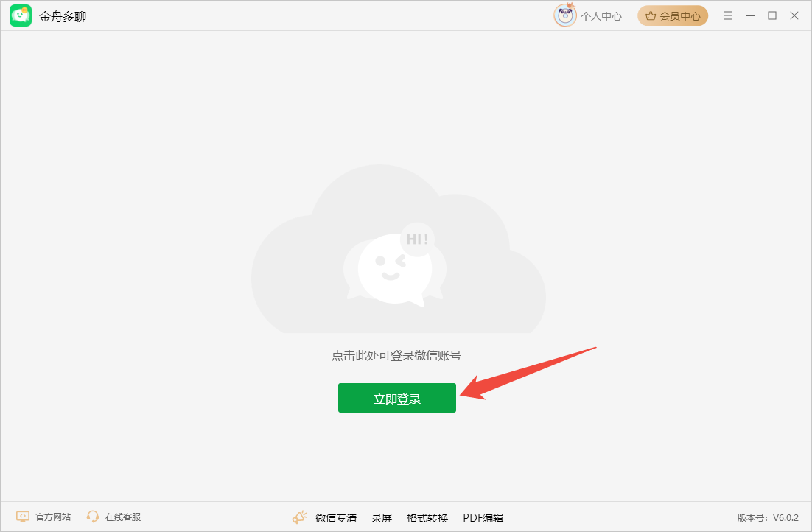This screenshot has height=532, width=812.
Task: Open the 个人中心 text link
Action: point(601,16)
